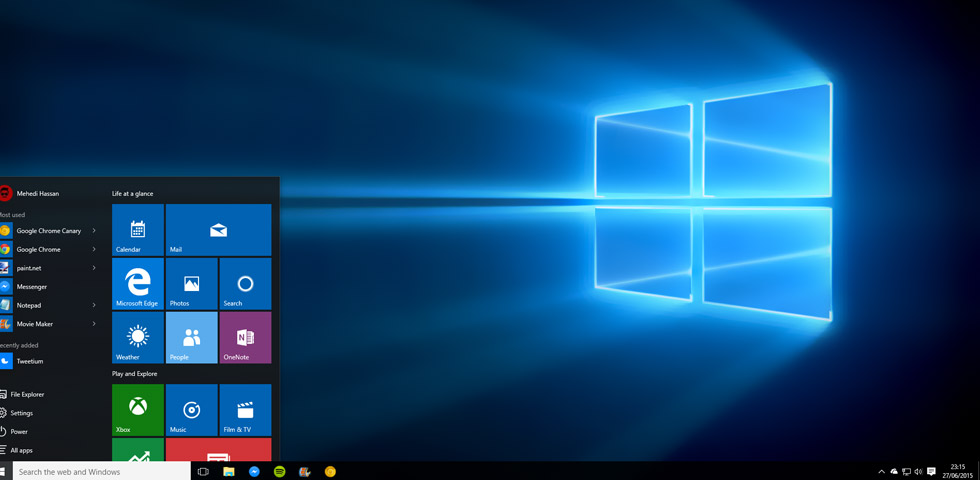Open the People tile
Image resolution: width=980 pixels, height=480 pixels.
[191, 338]
